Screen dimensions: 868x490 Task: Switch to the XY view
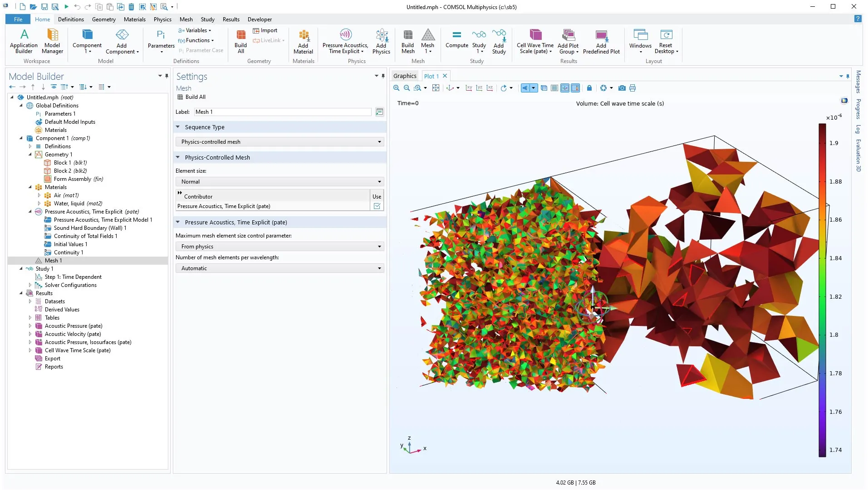pos(469,88)
